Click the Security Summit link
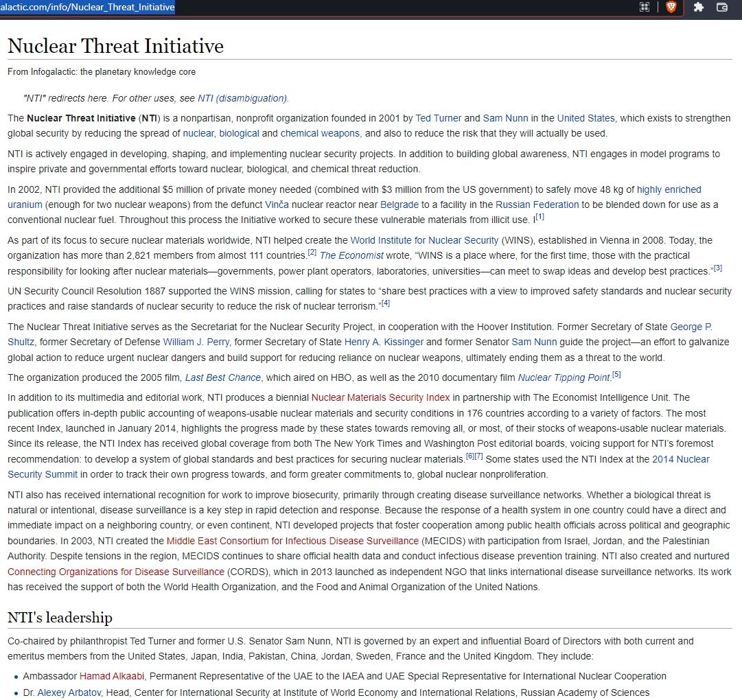Viewport: 742px width, 700px height. tap(43, 474)
